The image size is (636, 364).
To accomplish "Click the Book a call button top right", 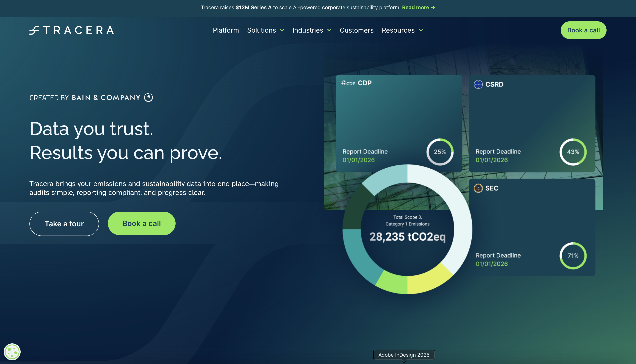I will (584, 30).
